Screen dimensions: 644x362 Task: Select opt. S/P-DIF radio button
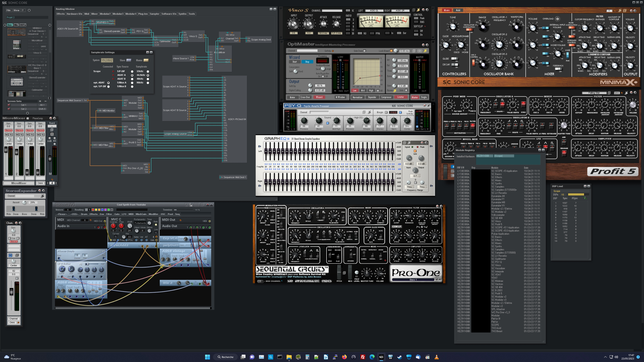(109, 86)
